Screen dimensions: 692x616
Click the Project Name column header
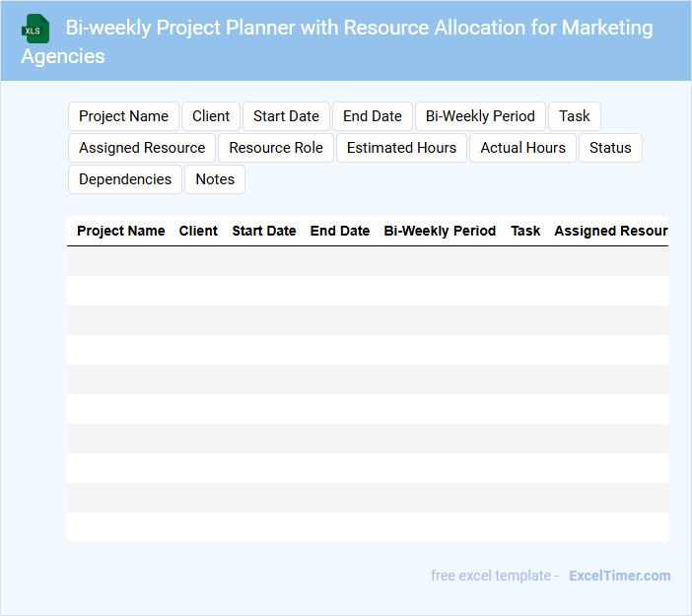coord(121,231)
